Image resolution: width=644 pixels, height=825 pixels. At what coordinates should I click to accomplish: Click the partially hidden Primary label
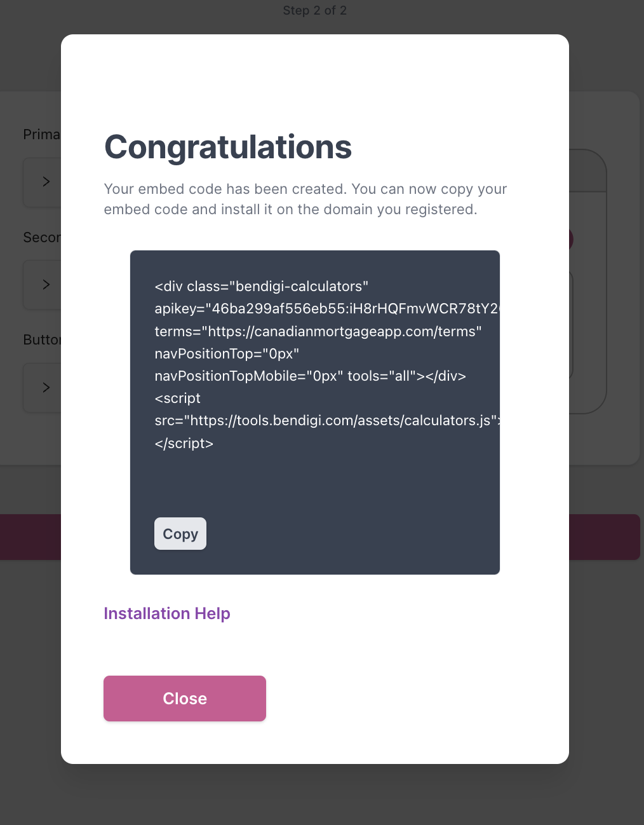click(41, 135)
